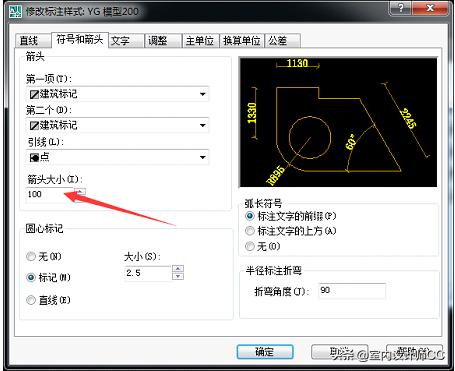
Task: Increase 箭头大小 with the up spinner
Action: (80, 191)
